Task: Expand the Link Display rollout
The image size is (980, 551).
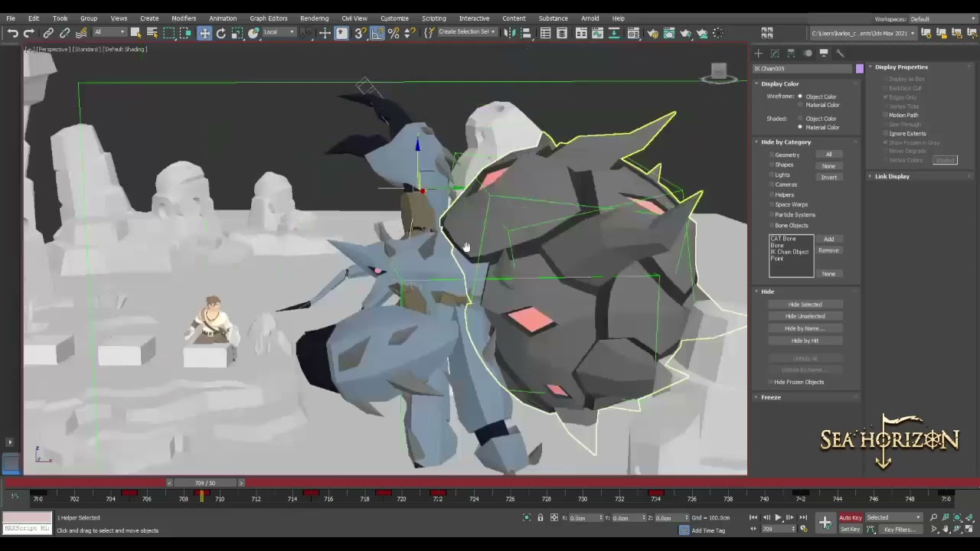Action: (x=893, y=176)
